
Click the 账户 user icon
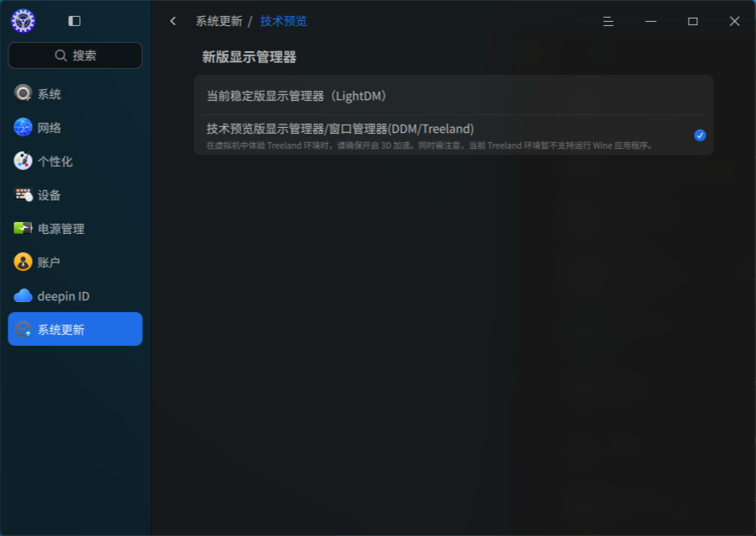coord(23,262)
